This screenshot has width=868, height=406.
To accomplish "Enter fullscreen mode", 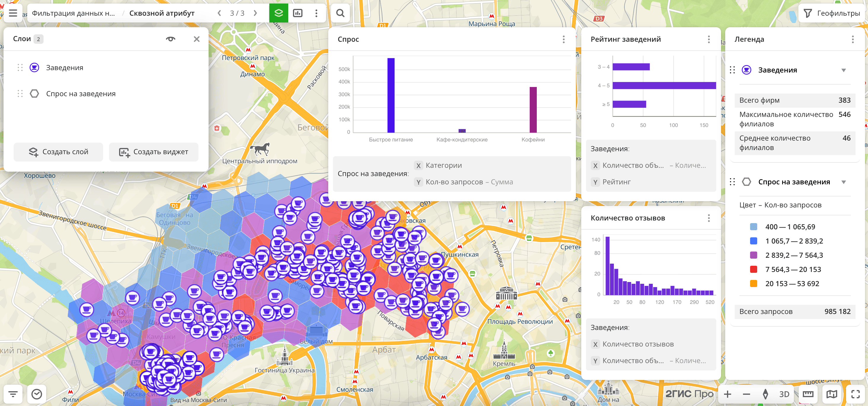I will (x=855, y=394).
